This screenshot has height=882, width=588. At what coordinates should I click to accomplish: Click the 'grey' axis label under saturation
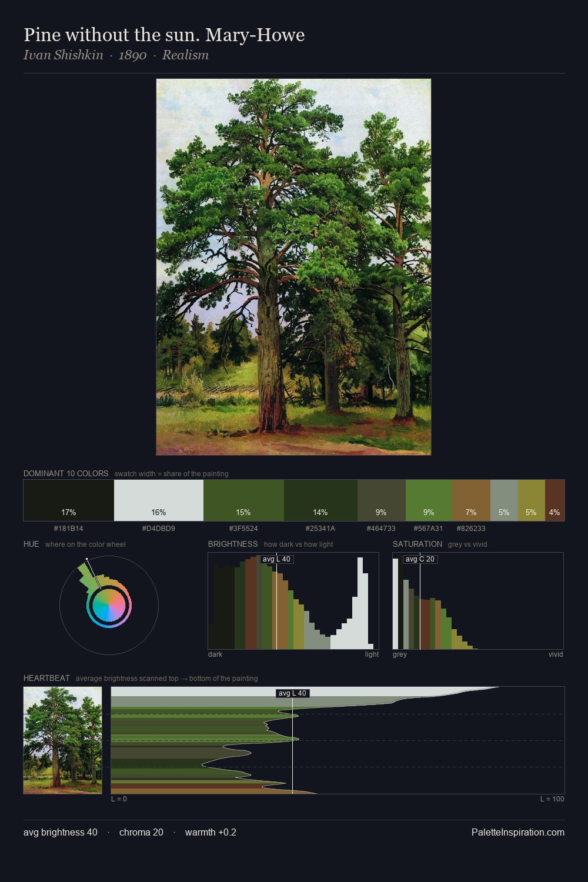[x=400, y=654]
